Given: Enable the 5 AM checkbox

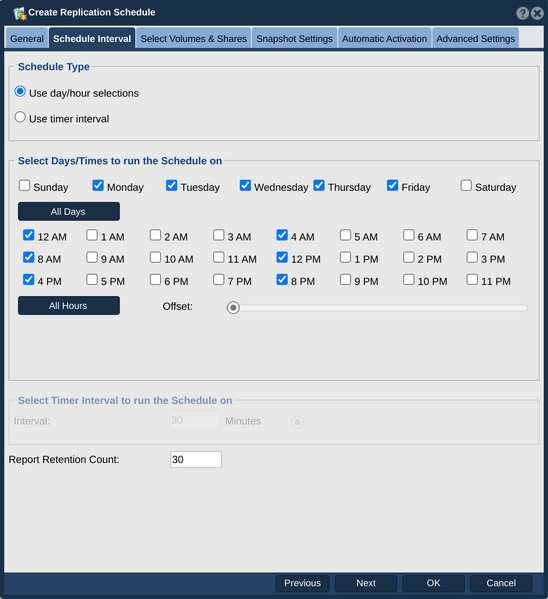Looking at the screenshot, I should (x=345, y=235).
